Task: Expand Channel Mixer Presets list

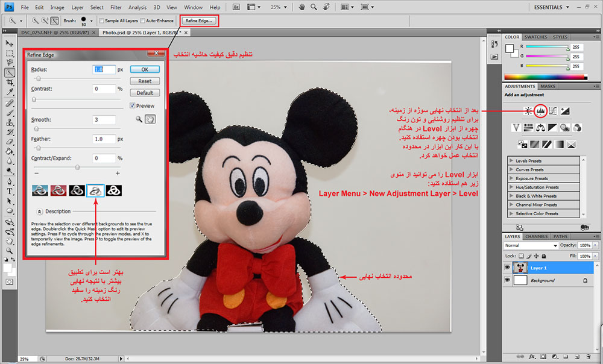Action: point(511,204)
